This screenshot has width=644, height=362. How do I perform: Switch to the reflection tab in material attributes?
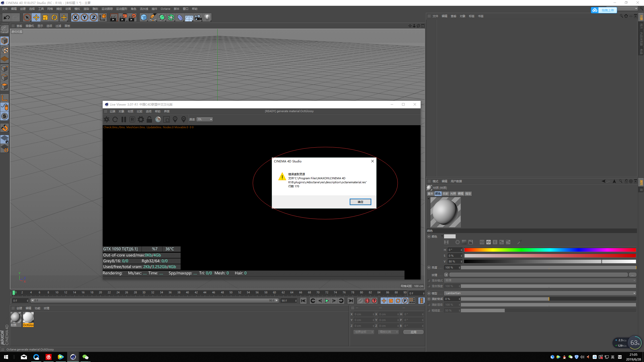click(x=445, y=194)
